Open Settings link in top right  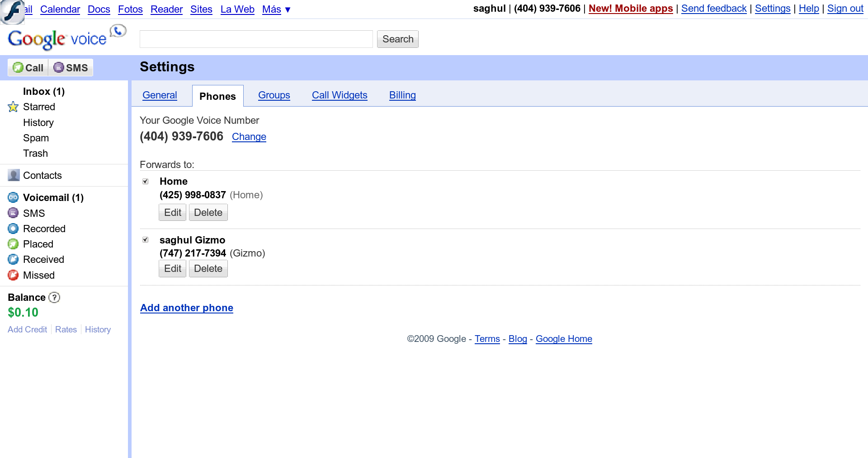click(x=773, y=9)
